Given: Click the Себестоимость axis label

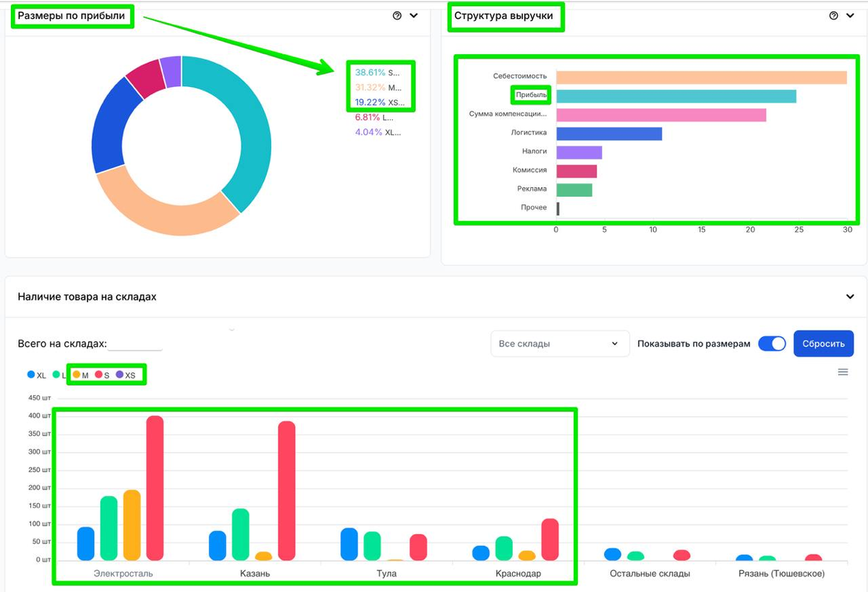Looking at the screenshot, I should [x=520, y=76].
